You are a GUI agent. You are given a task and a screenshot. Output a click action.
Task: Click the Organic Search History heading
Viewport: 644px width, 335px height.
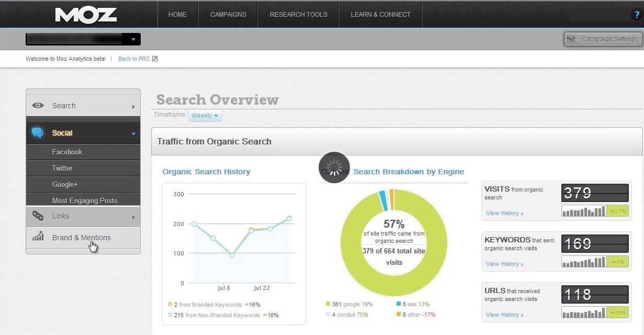click(206, 172)
